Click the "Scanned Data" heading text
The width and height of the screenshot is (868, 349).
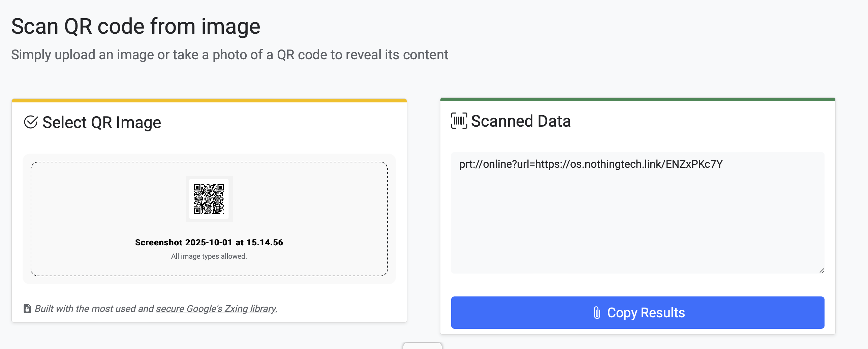(x=521, y=121)
